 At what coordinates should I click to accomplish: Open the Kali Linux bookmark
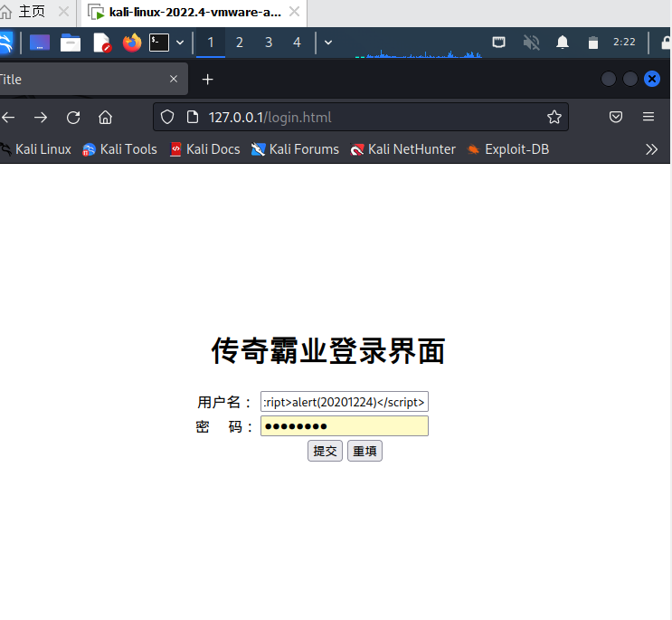click(x=36, y=149)
